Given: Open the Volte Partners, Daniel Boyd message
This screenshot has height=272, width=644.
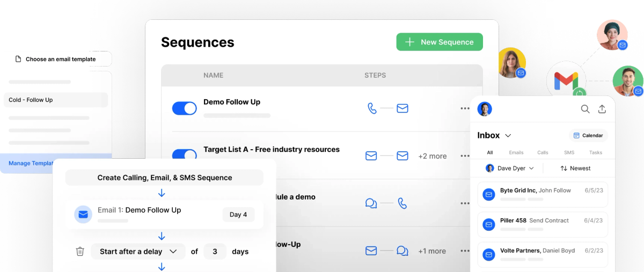Looking at the screenshot, I should (543, 254).
